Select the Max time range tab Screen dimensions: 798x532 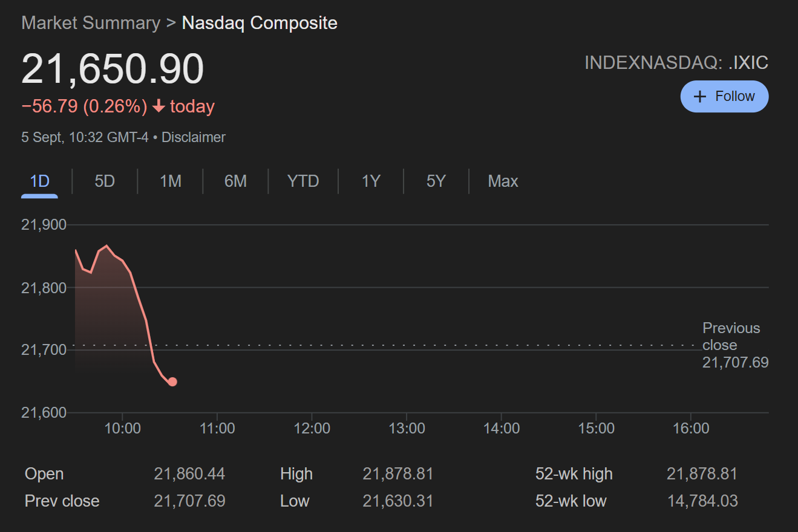pyautogui.click(x=503, y=181)
